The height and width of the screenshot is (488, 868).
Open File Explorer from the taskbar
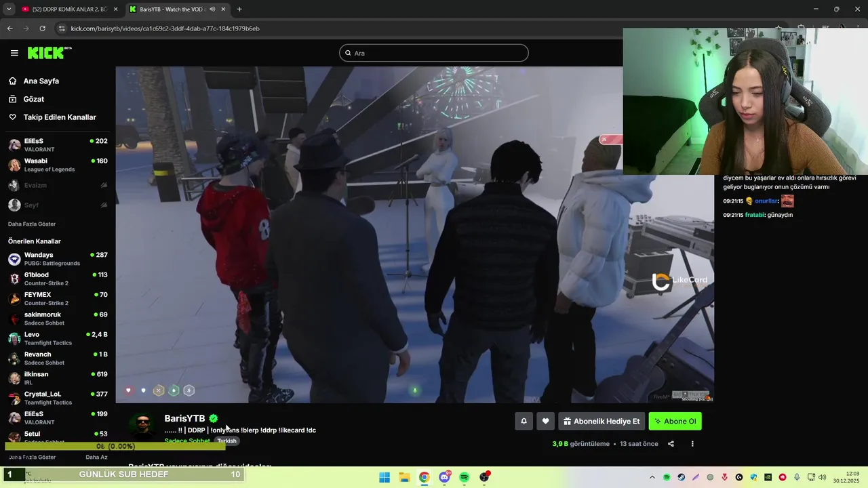[404, 477]
